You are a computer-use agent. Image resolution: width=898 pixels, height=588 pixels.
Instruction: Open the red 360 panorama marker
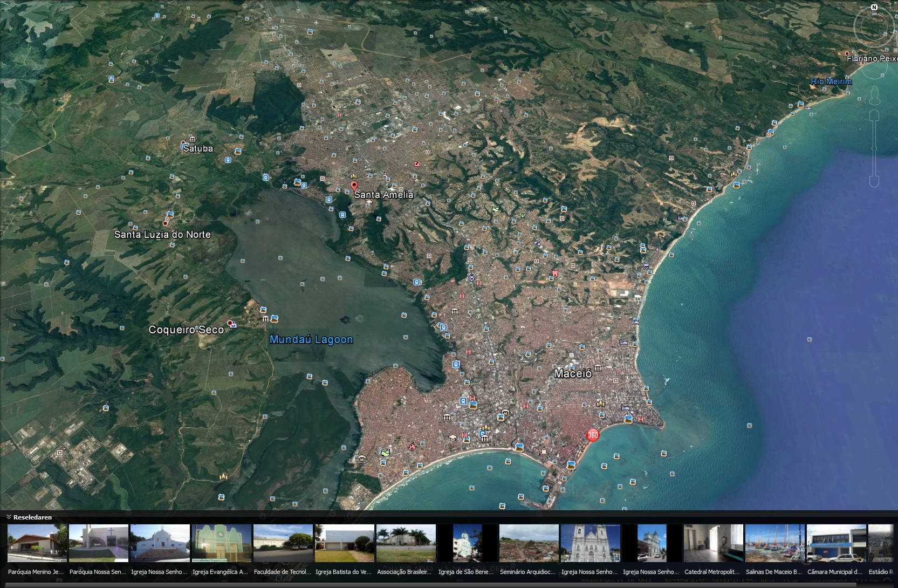[x=593, y=435]
